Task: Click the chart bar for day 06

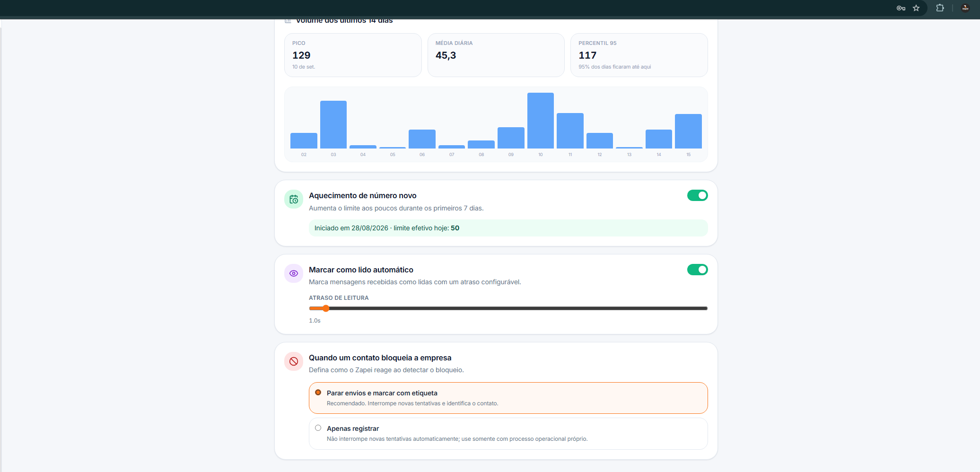Action: click(x=422, y=139)
